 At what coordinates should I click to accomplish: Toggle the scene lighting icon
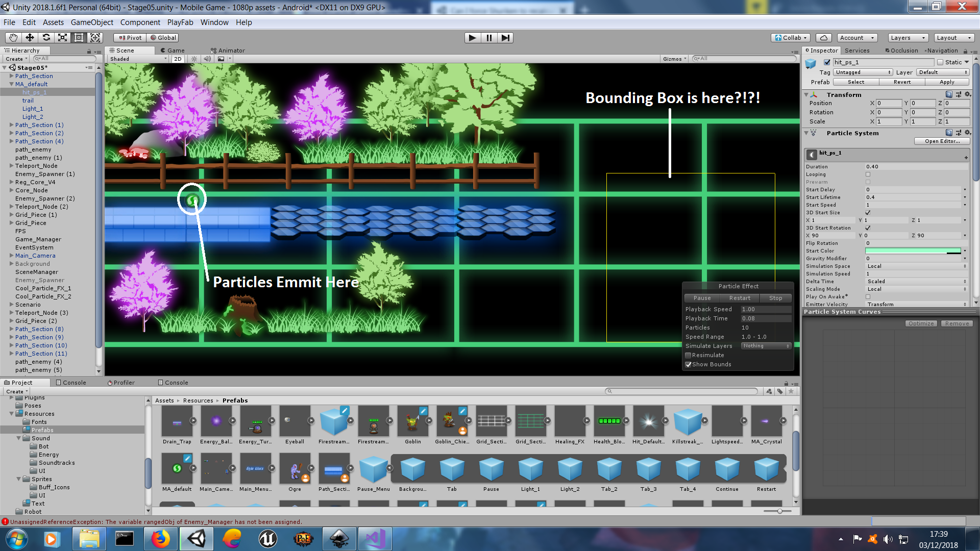coord(194,59)
